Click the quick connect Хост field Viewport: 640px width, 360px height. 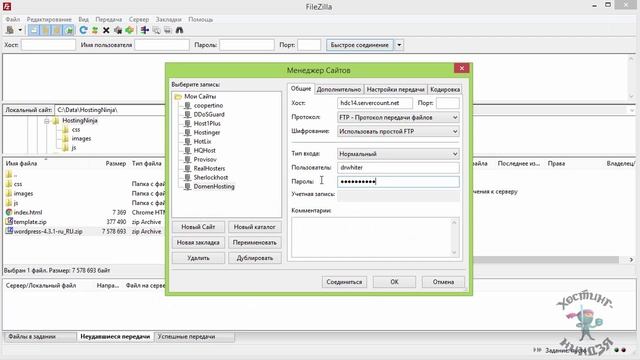48,45
